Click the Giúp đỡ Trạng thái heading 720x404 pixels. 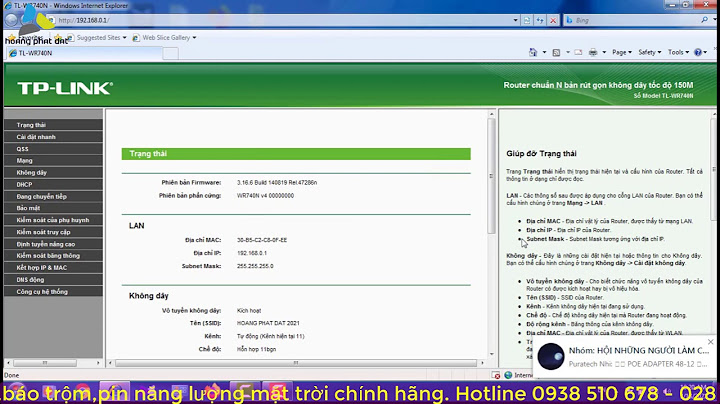pyautogui.click(x=541, y=154)
